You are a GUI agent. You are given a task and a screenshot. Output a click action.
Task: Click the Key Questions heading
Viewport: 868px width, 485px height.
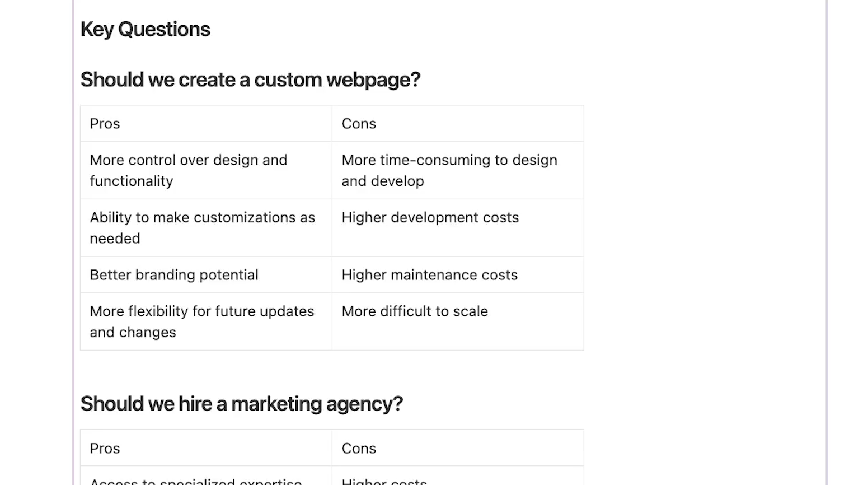point(145,29)
